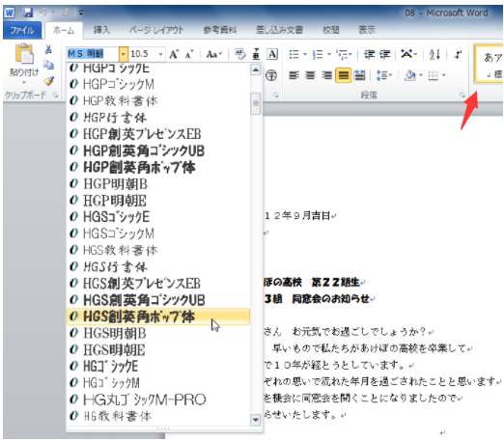Open the font size 10.5 dropdown
The width and height of the screenshot is (504, 441).
160,54
